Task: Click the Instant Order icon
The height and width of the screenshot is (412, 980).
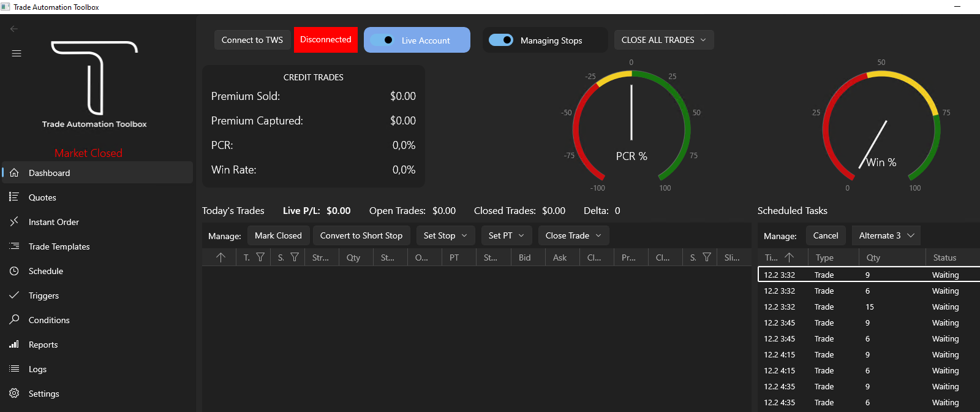Action: 14,221
